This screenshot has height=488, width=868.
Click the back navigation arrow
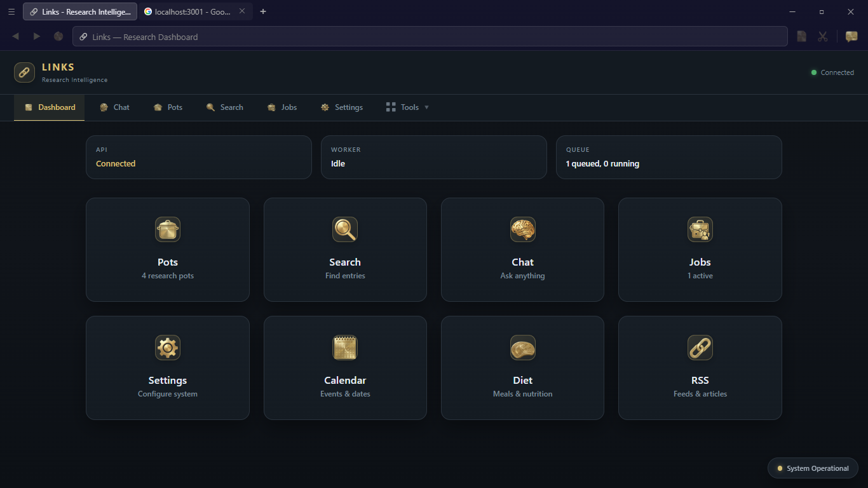click(15, 36)
